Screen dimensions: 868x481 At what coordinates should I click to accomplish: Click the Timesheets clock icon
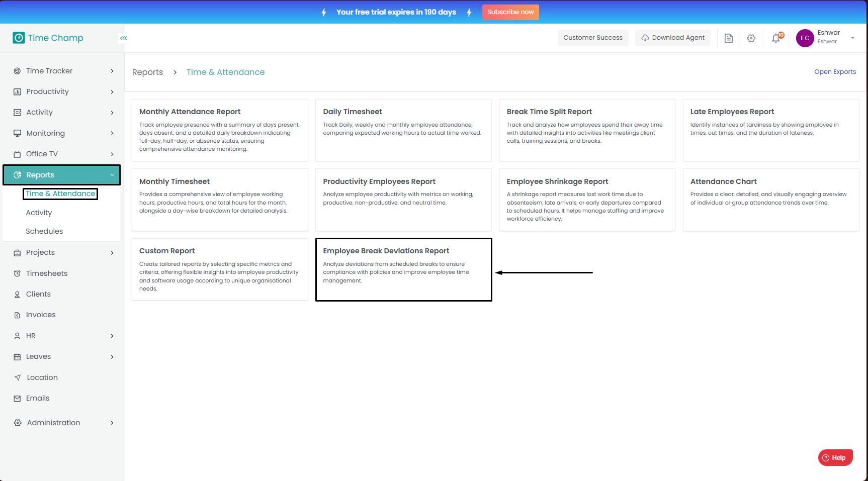(x=17, y=273)
